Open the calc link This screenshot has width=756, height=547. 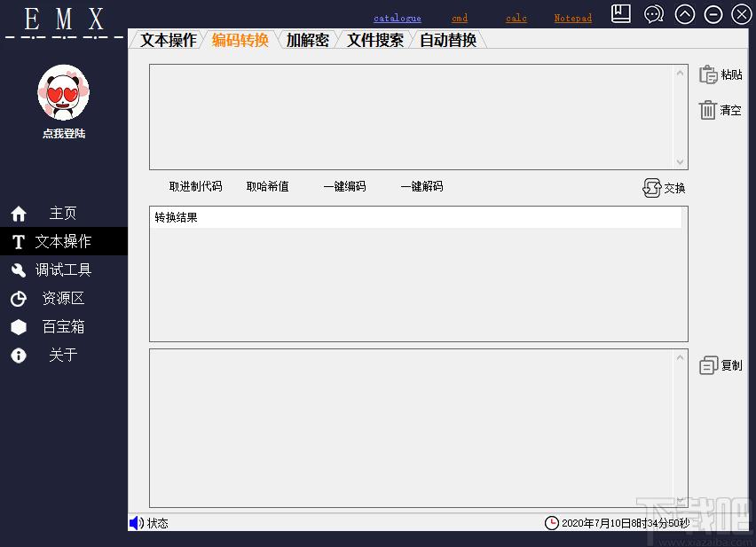pyautogui.click(x=516, y=19)
